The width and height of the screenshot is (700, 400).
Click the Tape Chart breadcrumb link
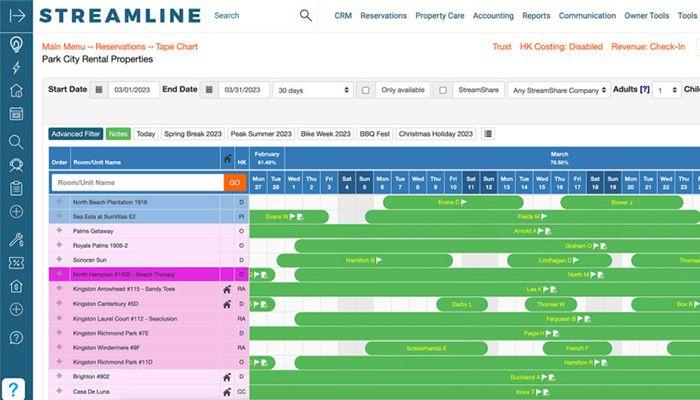click(x=177, y=46)
